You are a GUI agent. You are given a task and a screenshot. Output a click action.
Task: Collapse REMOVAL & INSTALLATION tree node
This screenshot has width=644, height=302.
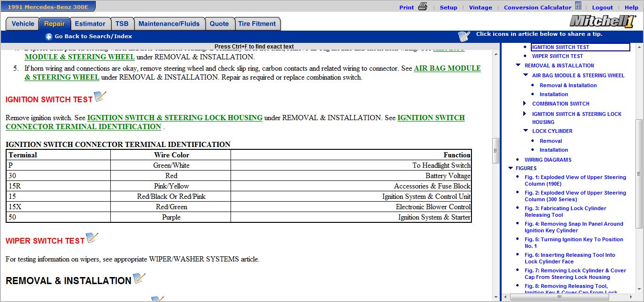pyautogui.click(x=518, y=65)
